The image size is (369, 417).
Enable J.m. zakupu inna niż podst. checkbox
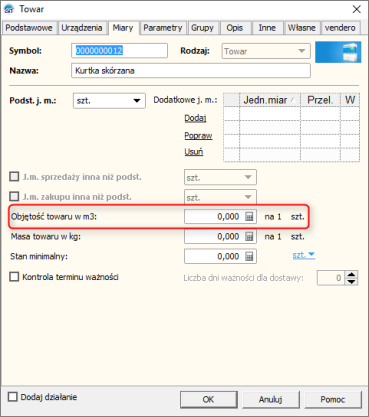coord(14,196)
